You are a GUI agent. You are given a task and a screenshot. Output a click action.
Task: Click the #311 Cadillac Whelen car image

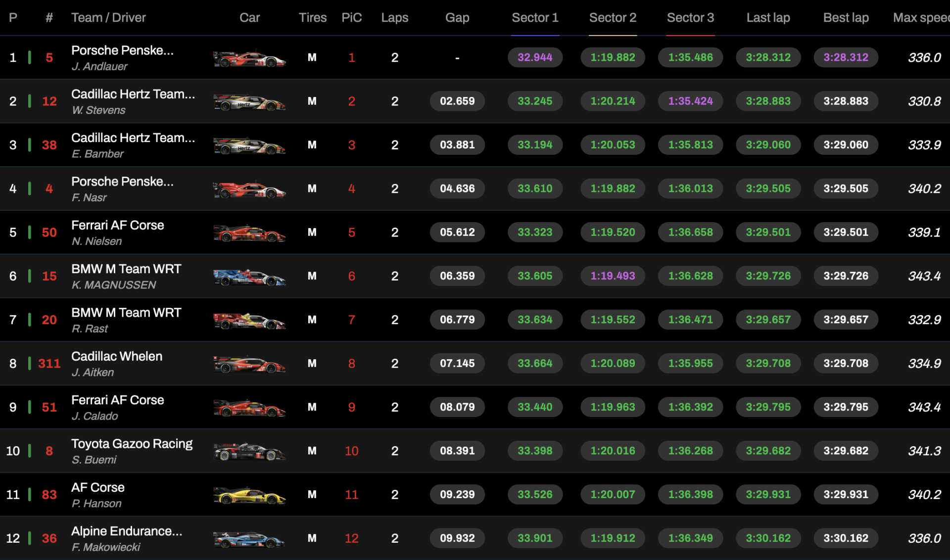pos(249,365)
